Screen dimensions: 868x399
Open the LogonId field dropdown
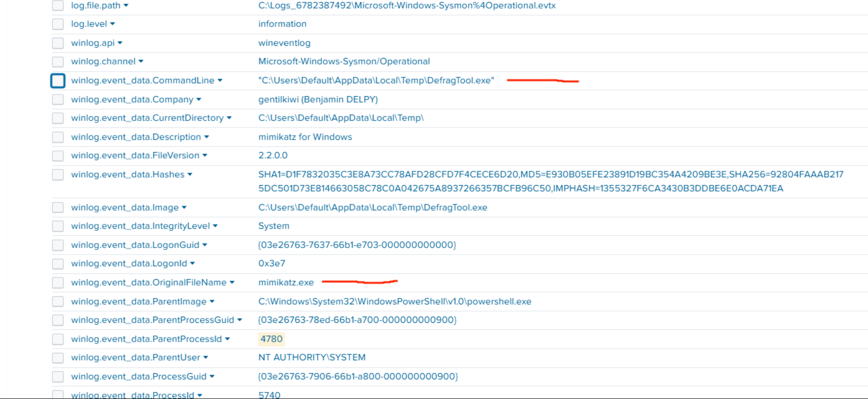point(192,263)
